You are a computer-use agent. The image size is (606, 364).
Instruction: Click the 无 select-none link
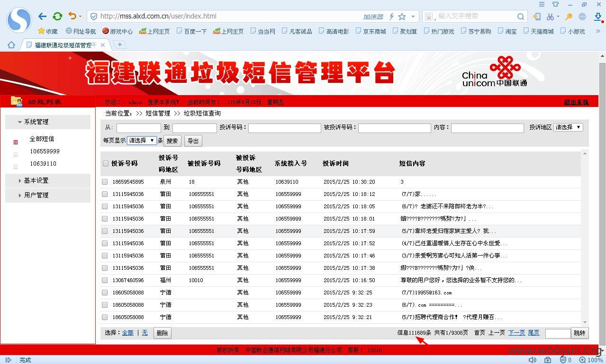point(145,333)
